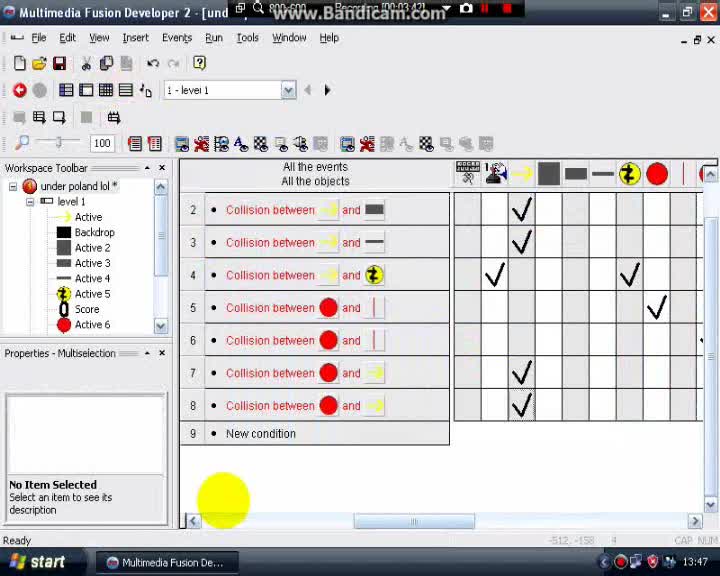The image size is (720, 576).
Task: Select Backdrop in workspace tree
Action: click(95, 232)
